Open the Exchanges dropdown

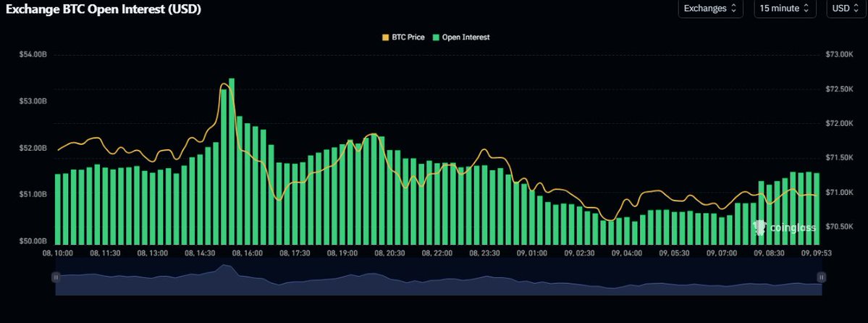click(709, 9)
